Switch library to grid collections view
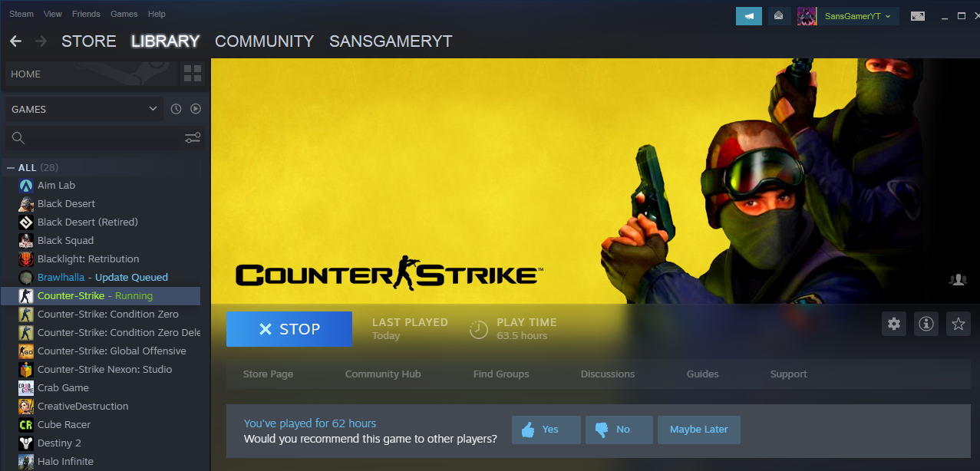This screenshot has height=471, width=980. pyautogui.click(x=193, y=74)
